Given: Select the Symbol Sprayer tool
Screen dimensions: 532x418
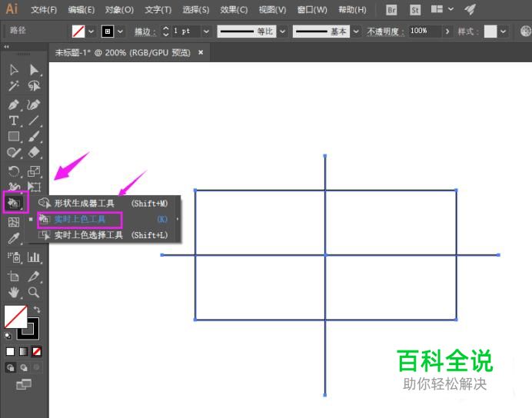Looking at the screenshot, I should click(x=14, y=257).
